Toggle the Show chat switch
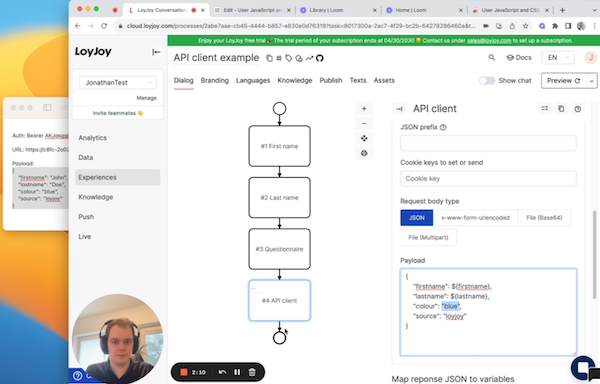This screenshot has width=600, height=384. point(487,81)
